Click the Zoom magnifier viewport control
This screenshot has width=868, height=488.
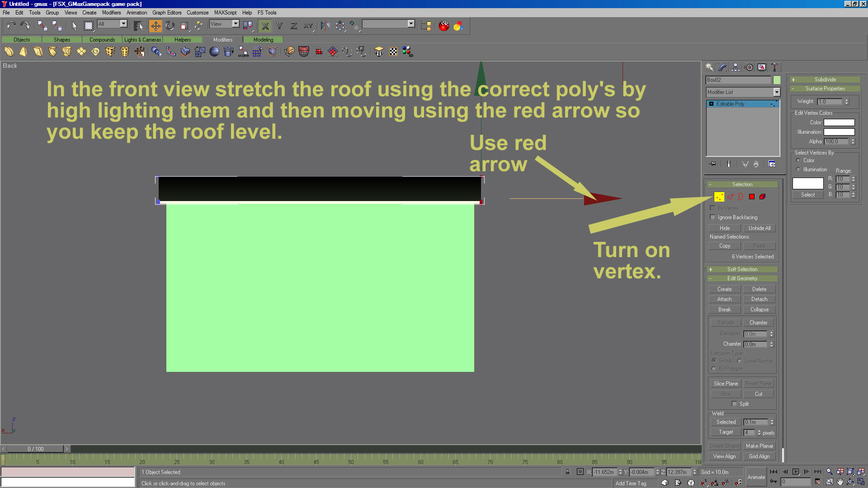(829, 472)
